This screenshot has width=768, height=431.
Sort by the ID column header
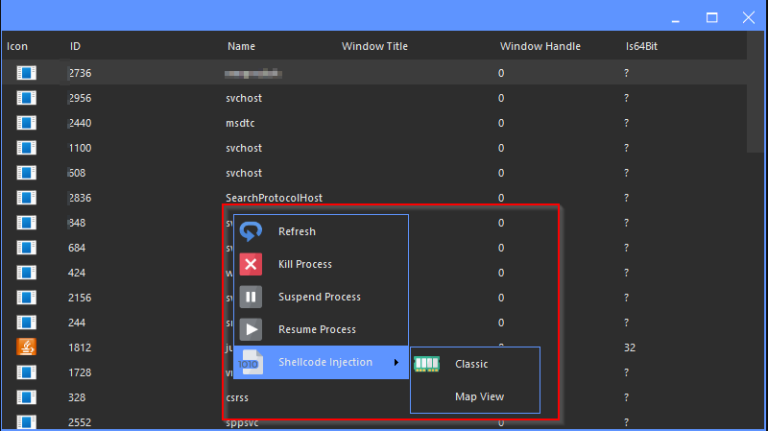click(x=75, y=46)
